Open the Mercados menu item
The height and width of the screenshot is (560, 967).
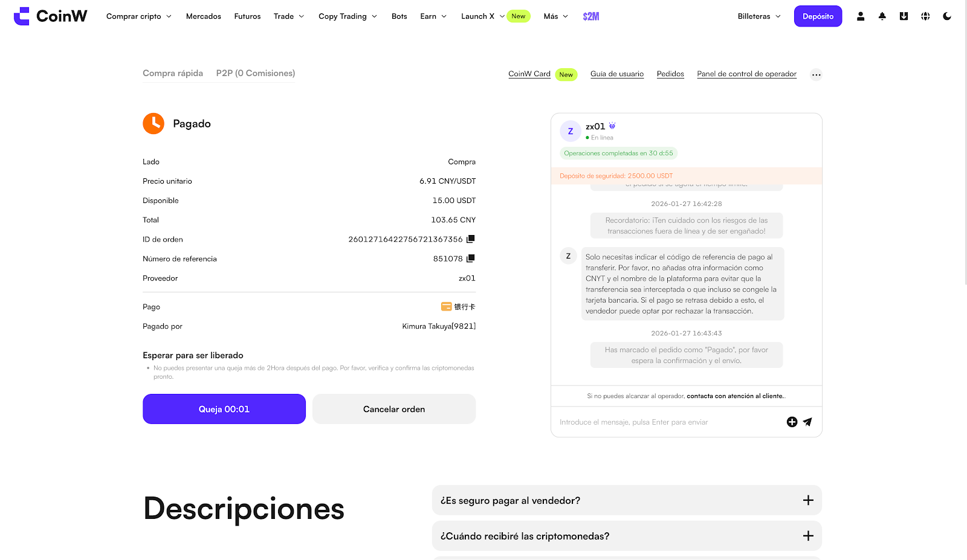pos(203,16)
